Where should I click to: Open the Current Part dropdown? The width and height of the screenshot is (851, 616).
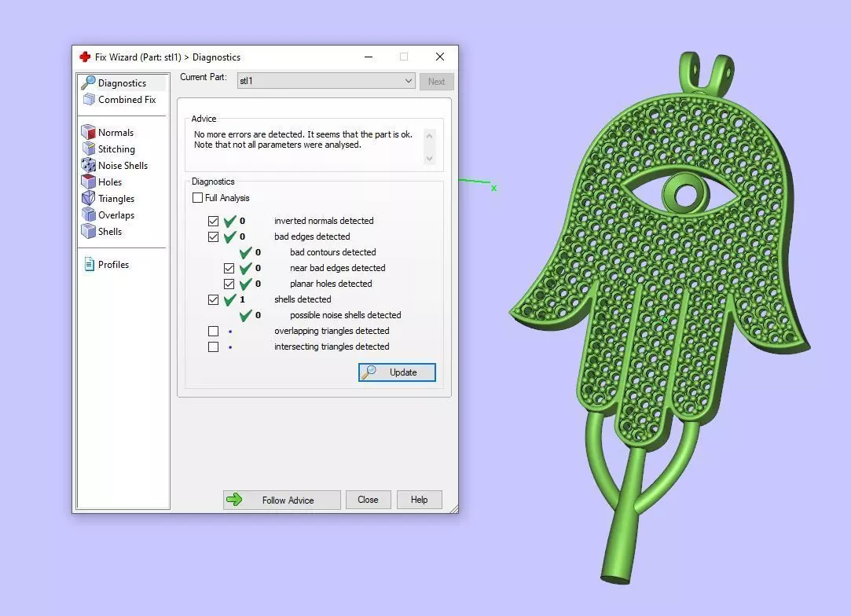click(326, 81)
